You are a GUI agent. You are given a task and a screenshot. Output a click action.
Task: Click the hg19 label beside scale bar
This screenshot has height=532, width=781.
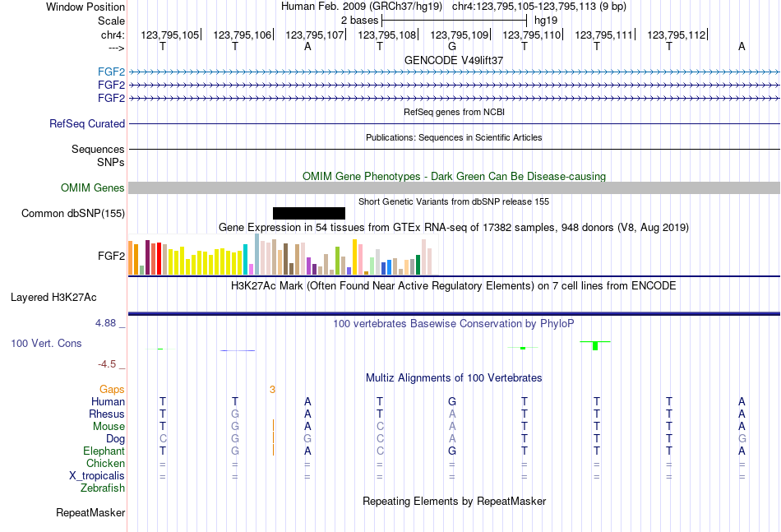546,21
